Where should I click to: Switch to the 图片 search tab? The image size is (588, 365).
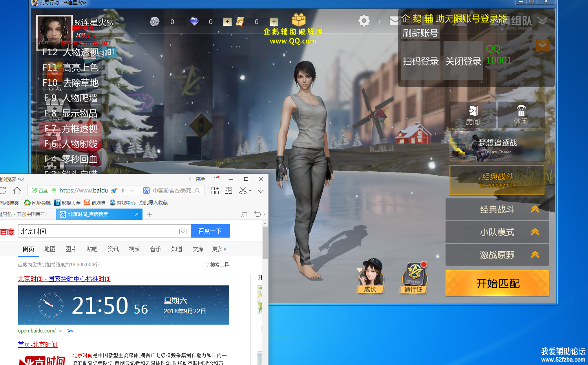(71, 249)
